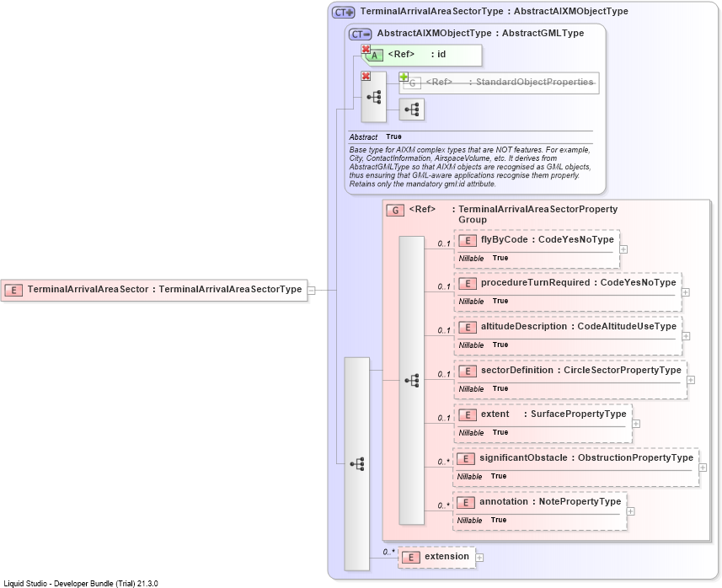Select the main sequence compositor near extension
The height and width of the screenshot is (588, 722).
(x=357, y=463)
